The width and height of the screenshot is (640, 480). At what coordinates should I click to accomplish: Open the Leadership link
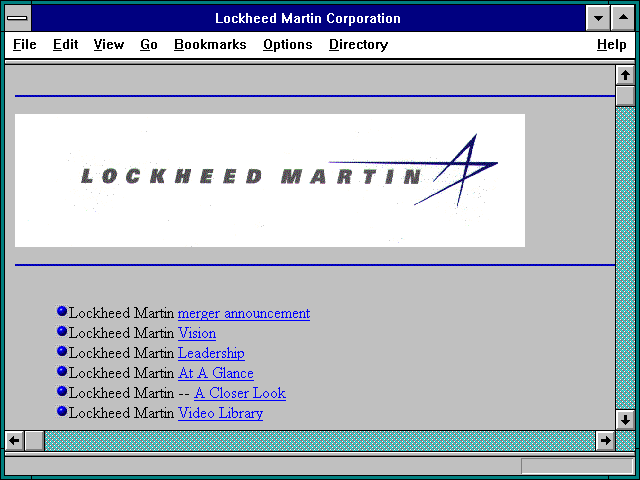click(x=211, y=353)
